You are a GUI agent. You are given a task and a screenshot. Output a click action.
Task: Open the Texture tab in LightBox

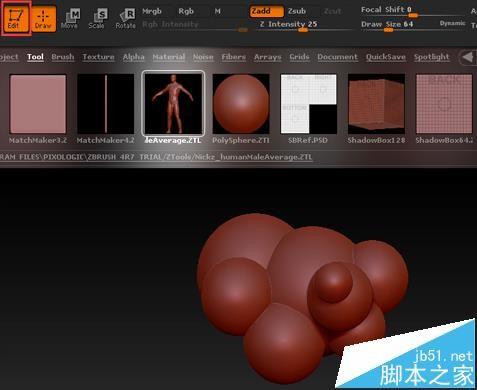coord(98,57)
